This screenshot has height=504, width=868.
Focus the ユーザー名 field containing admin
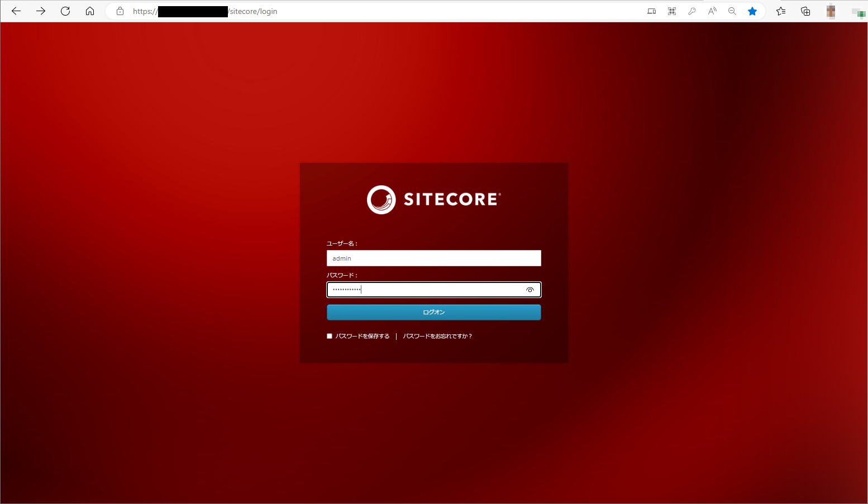point(434,258)
